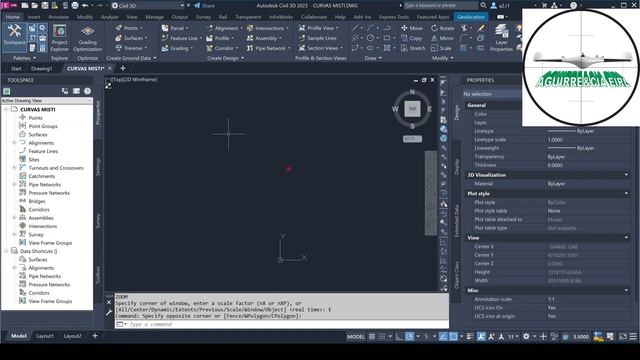
Task: Select the Rotate tool
Action: coord(442,28)
